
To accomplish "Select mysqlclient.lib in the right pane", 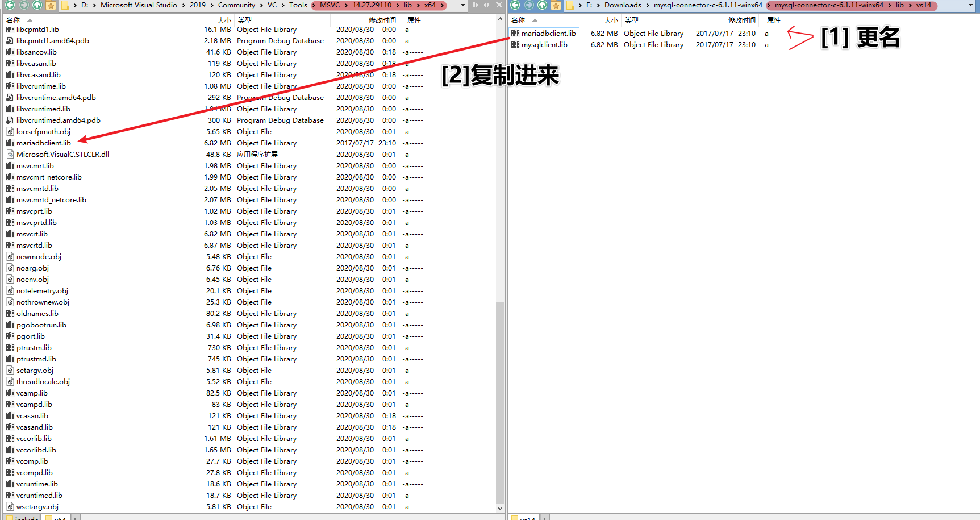I will click(543, 44).
